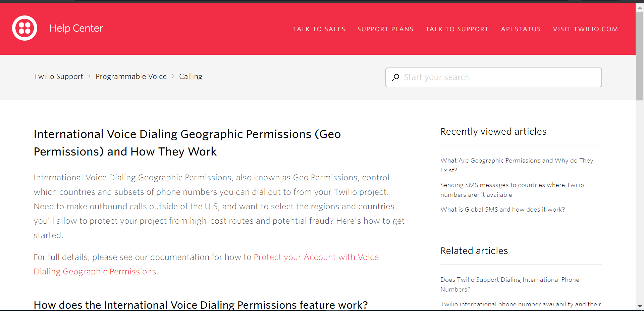The width and height of the screenshot is (644, 311).
Task: Click the chevron between Twilio Support and Programmable Voice
Action: pyautogui.click(x=89, y=76)
